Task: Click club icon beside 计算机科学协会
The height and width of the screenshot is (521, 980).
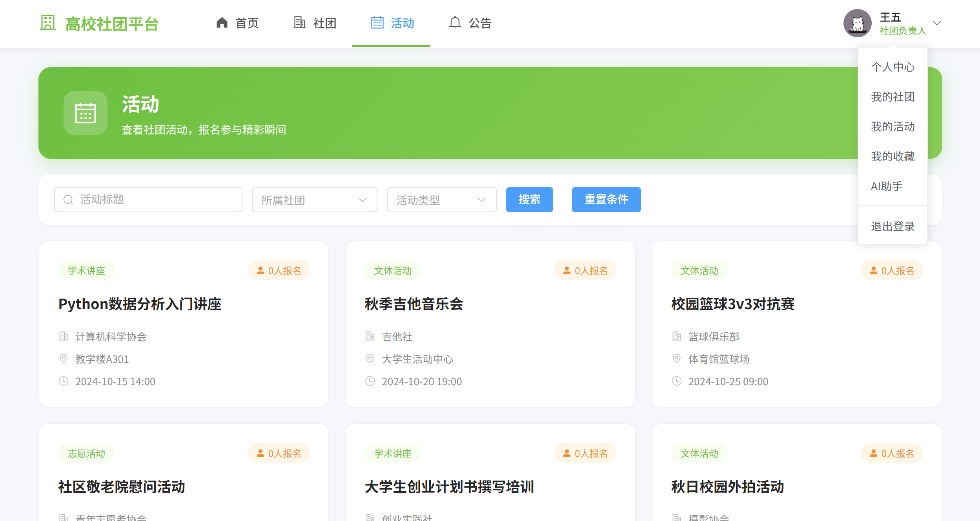Action: click(x=64, y=336)
